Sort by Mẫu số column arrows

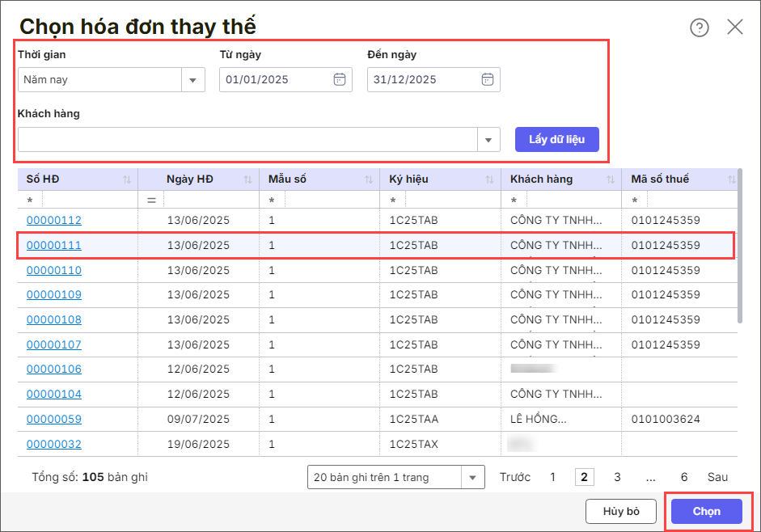pyautogui.click(x=369, y=179)
